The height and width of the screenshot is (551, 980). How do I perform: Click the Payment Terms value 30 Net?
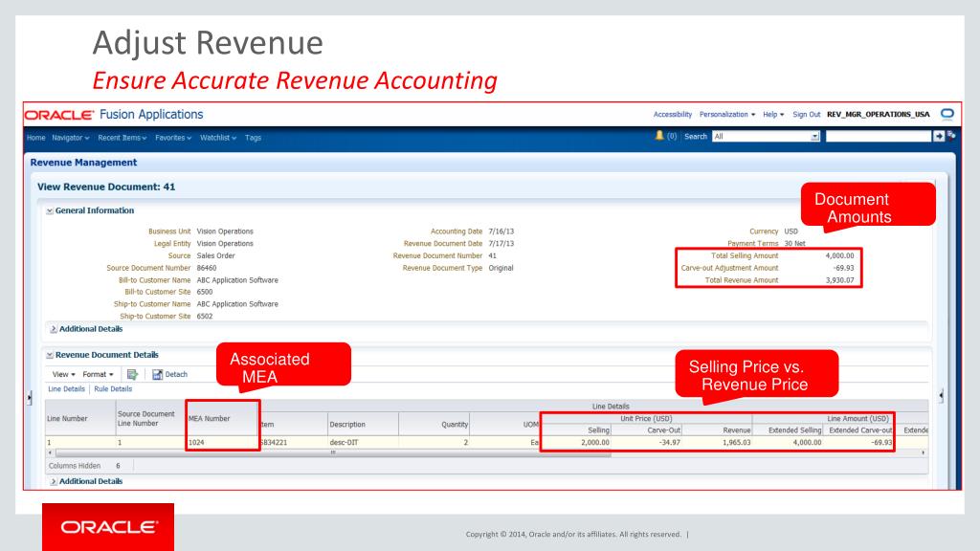(795, 244)
